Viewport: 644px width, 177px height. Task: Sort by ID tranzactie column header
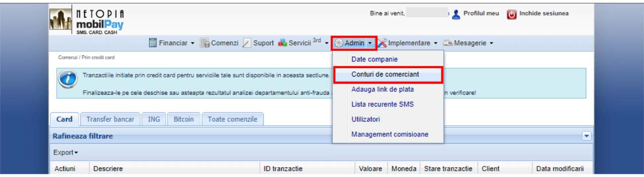coord(282,169)
